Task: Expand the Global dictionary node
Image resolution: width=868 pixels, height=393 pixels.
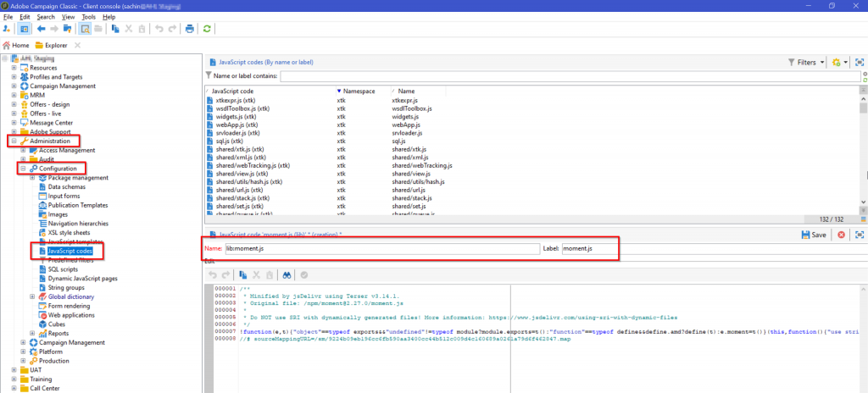Action: (32, 296)
